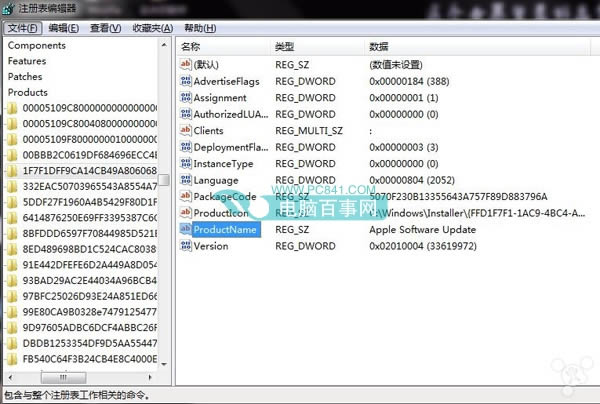This screenshot has width=600, height=404.
Task: Click folder icon of key 00005109C8000000...
Action: (12, 108)
